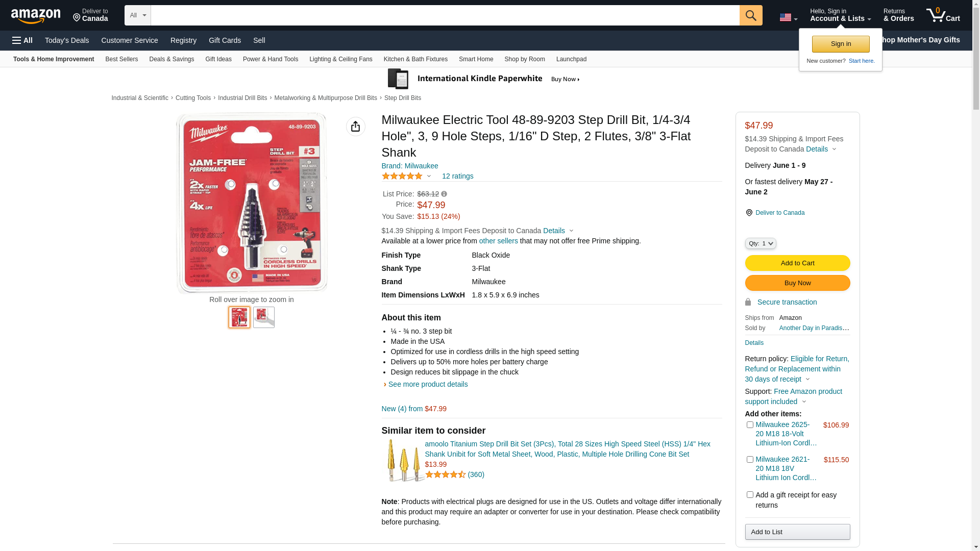Click the magnifying glass search button

pos(750,15)
